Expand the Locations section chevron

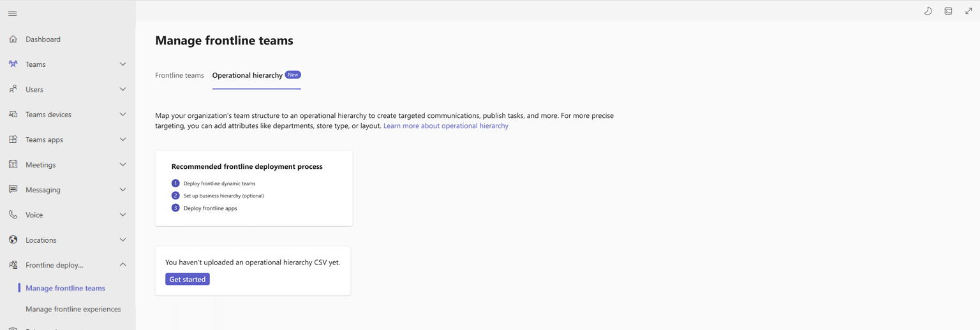[122, 240]
